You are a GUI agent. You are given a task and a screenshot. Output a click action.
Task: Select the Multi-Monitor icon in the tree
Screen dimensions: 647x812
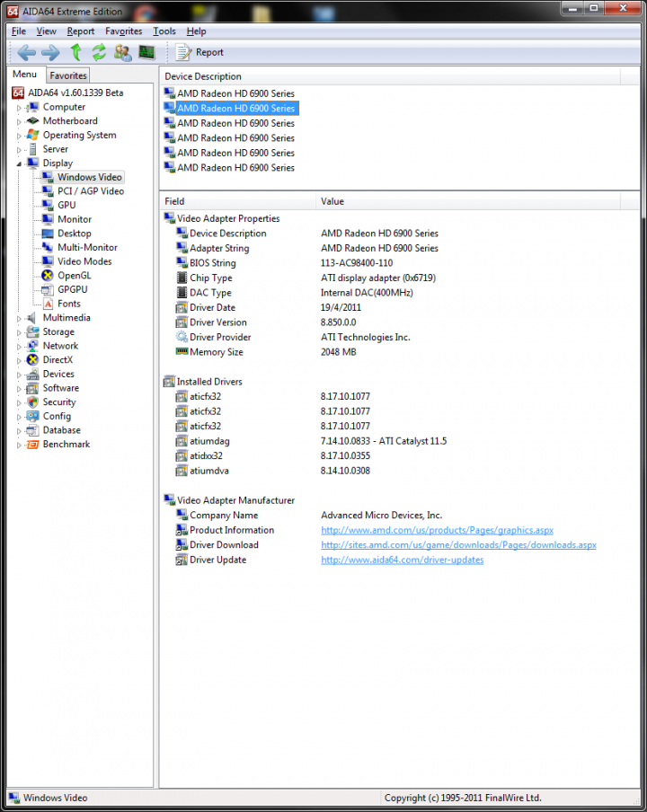click(x=48, y=248)
